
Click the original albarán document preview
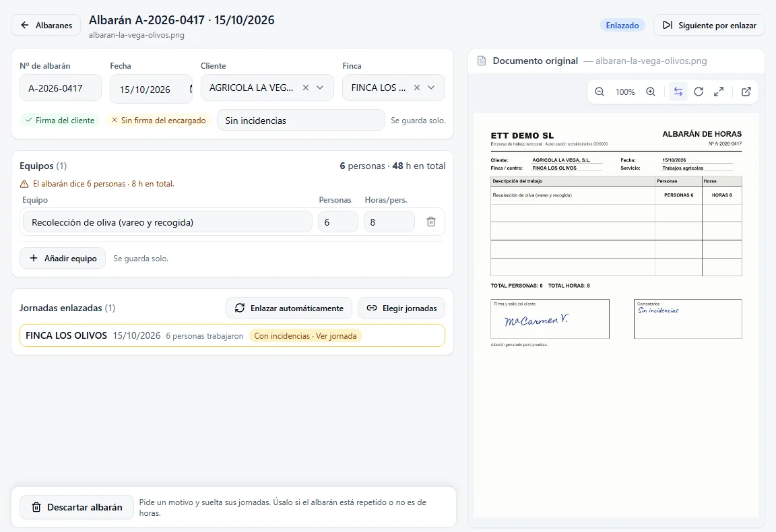coord(616,315)
